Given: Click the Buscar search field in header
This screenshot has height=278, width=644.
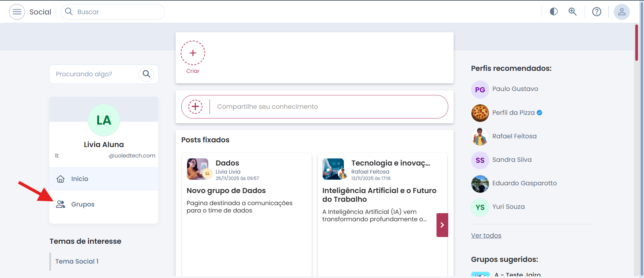Looking at the screenshot, I should 114,12.
